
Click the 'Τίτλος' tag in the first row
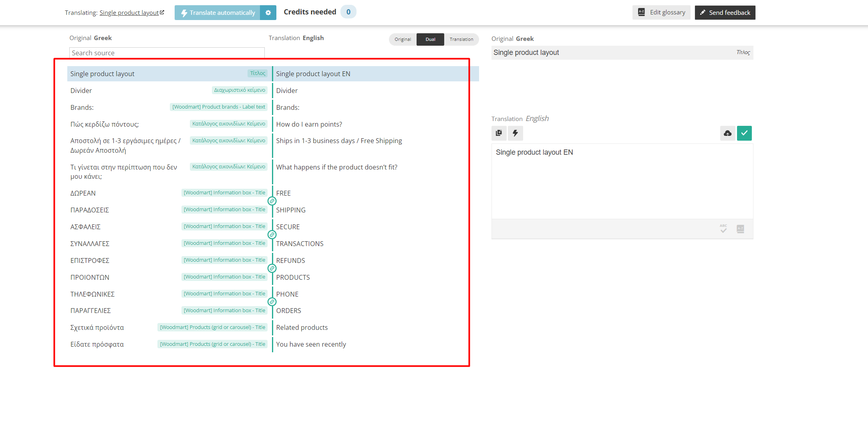tap(258, 73)
